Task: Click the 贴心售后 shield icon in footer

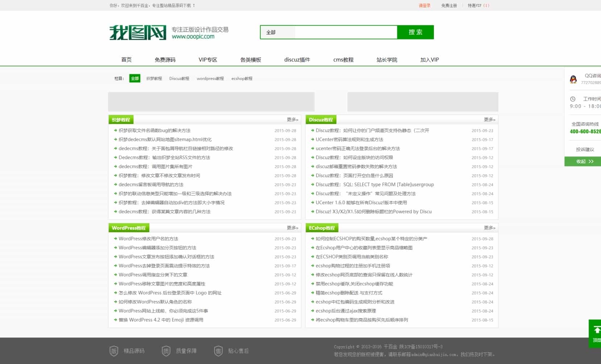Action: point(218,351)
